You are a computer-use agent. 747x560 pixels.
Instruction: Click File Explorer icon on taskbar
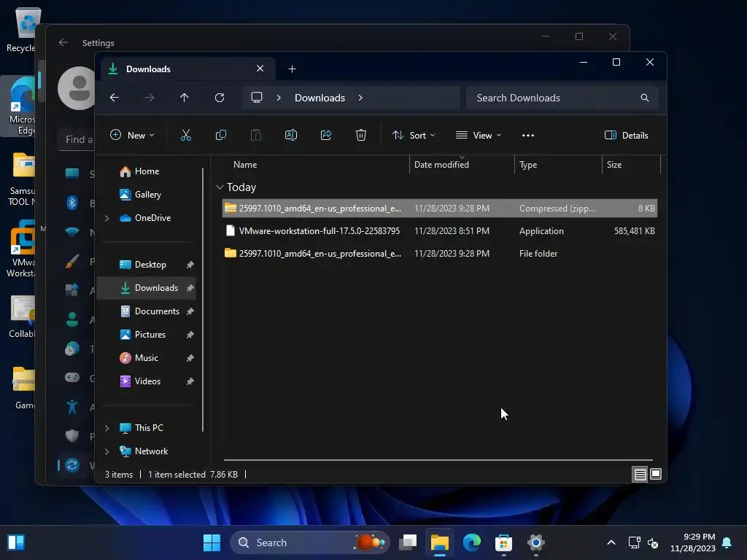point(440,542)
